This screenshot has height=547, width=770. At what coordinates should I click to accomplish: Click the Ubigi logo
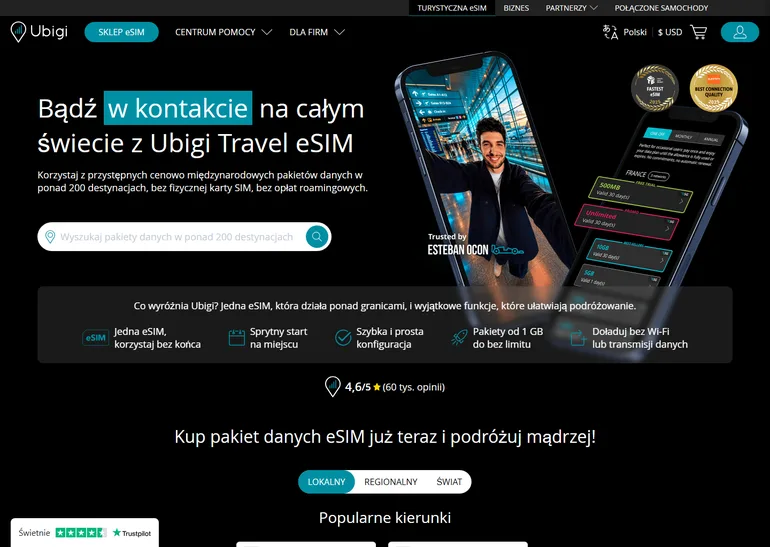coord(39,32)
